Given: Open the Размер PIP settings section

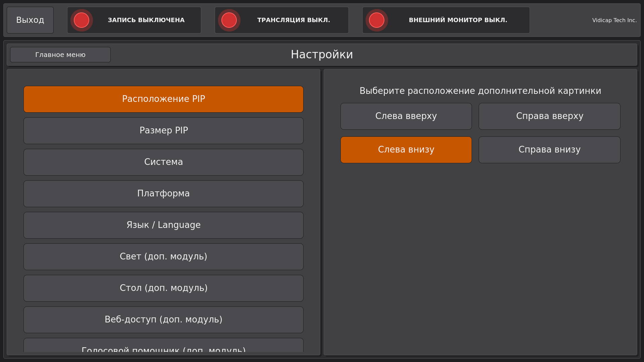Looking at the screenshot, I should (163, 131).
